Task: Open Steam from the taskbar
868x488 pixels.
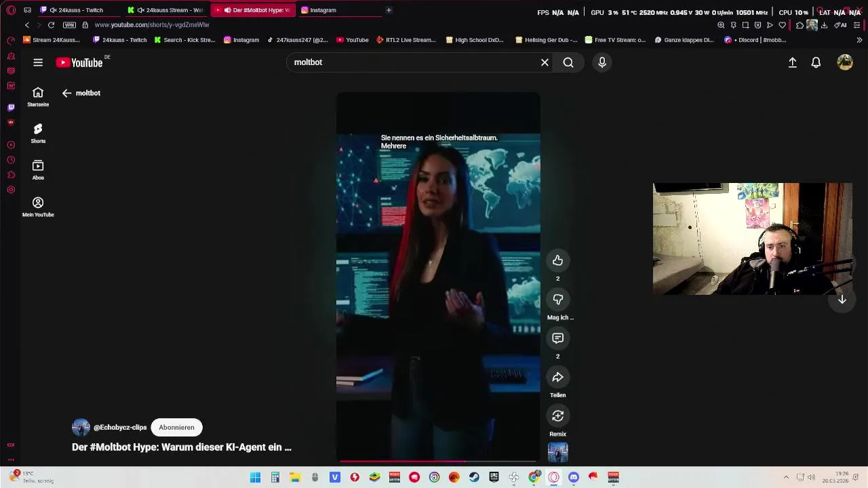Action: pyautogui.click(x=474, y=477)
